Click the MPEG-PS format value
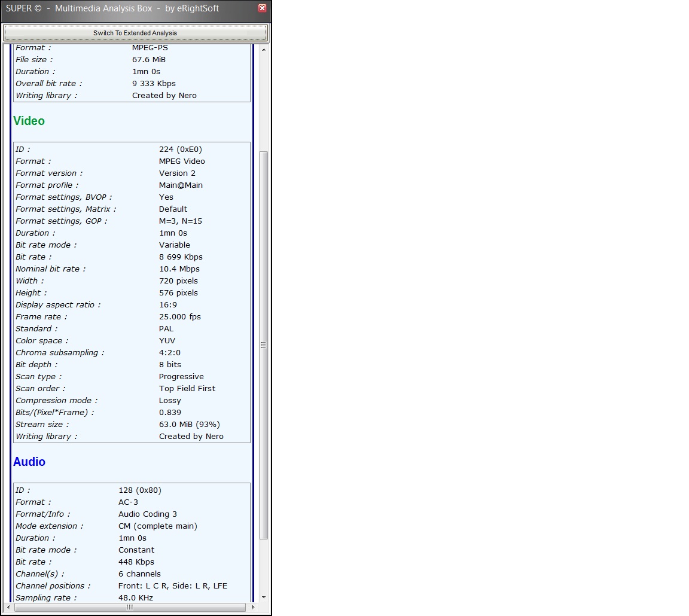The height and width of the screenshot is (616, 689). (x=150, y=47)
